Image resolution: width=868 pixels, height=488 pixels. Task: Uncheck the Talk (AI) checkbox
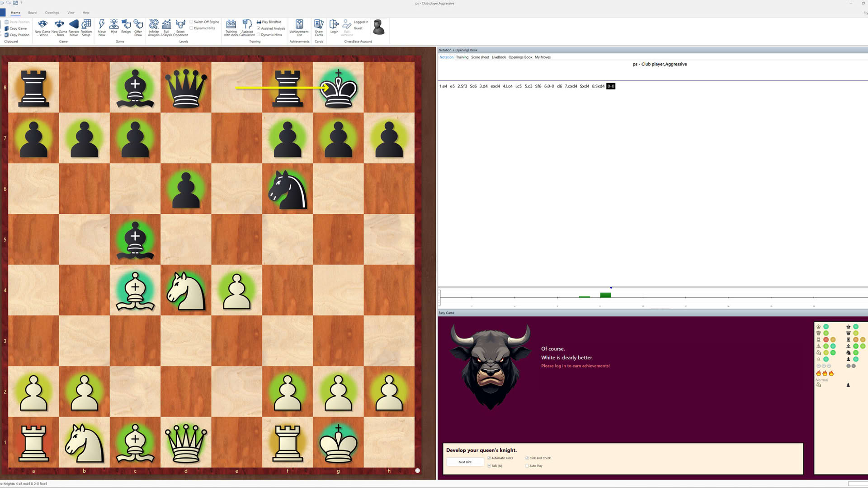489,466
